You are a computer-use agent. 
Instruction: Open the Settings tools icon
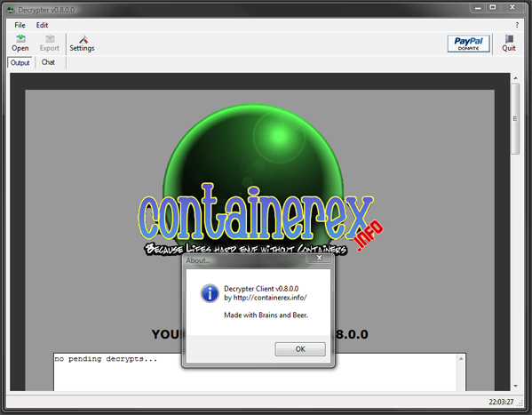click(82, 44)
